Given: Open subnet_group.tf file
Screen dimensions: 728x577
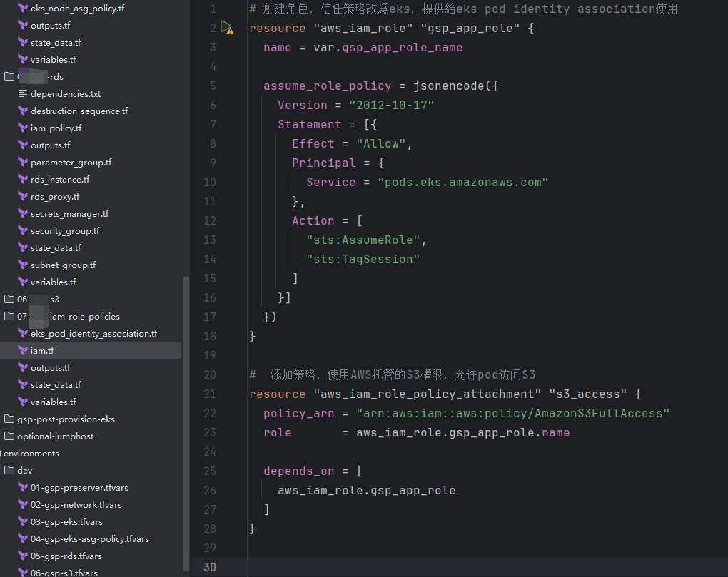Looking at the screenshot, I should pyautogui.click(x=63, y=265).
